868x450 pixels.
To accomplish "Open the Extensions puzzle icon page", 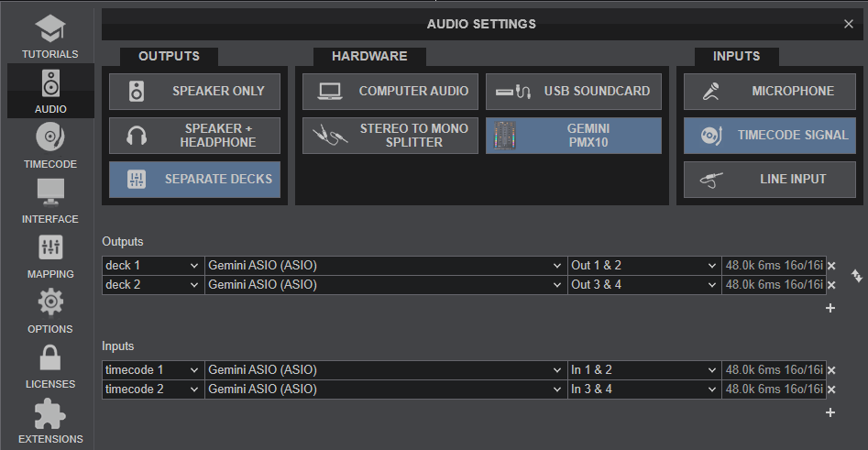I will click(49, 422).
